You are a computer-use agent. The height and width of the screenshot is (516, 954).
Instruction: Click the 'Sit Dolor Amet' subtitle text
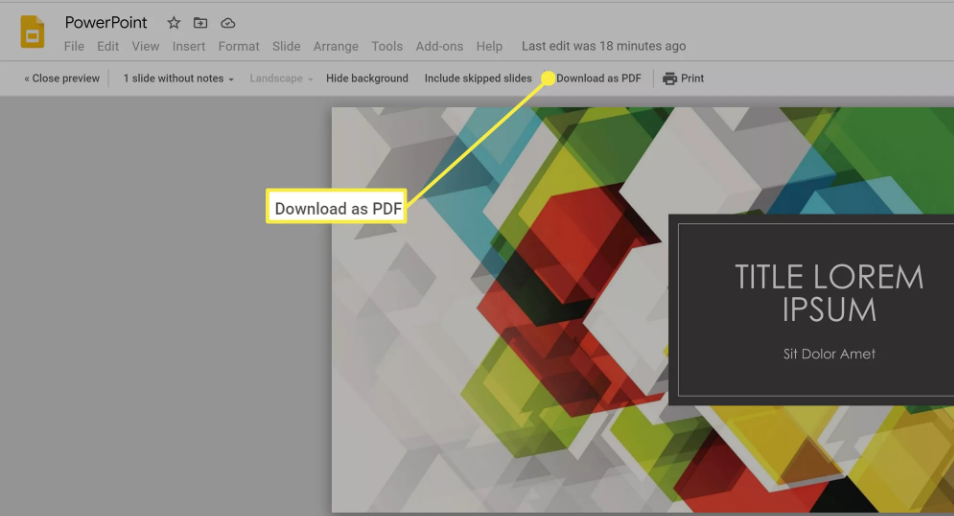[x=829, y=354]
